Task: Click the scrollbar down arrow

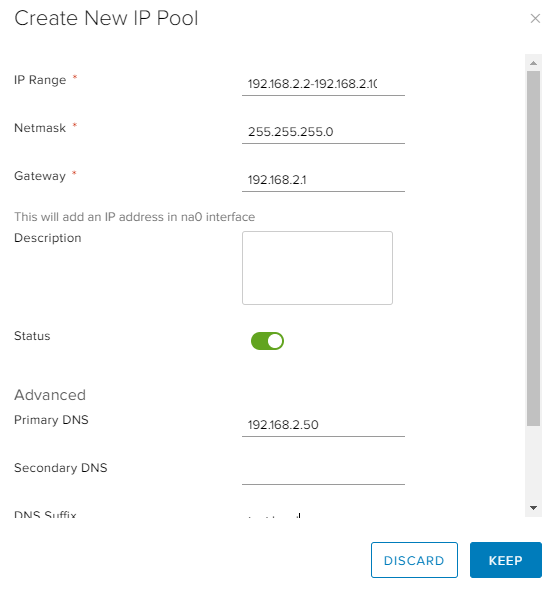Action: click(533, 508)
